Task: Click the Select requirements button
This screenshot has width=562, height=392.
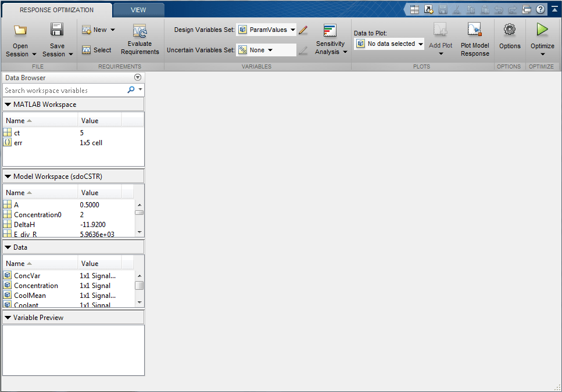Action: point(97,50)
